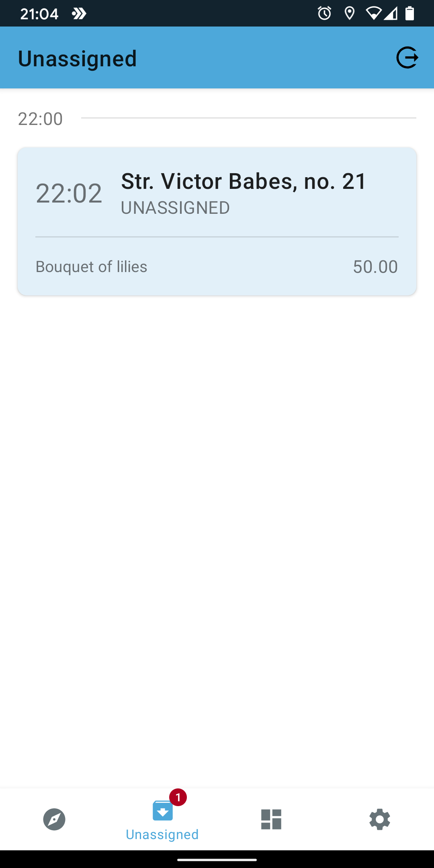Open the compass navigation tab
This screenshot has width=434, height=868.
[54, 819]
